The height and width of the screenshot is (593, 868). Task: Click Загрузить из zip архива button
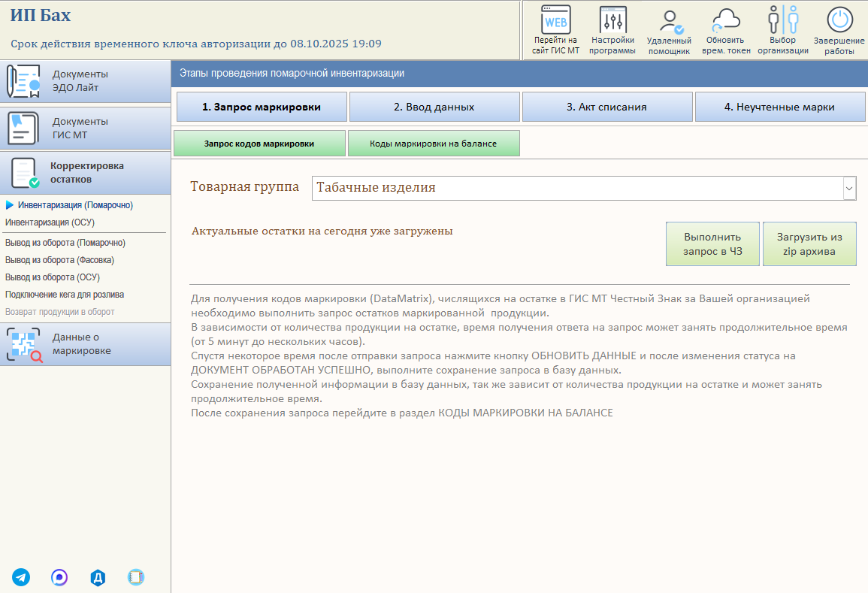[x=809, y=244]
